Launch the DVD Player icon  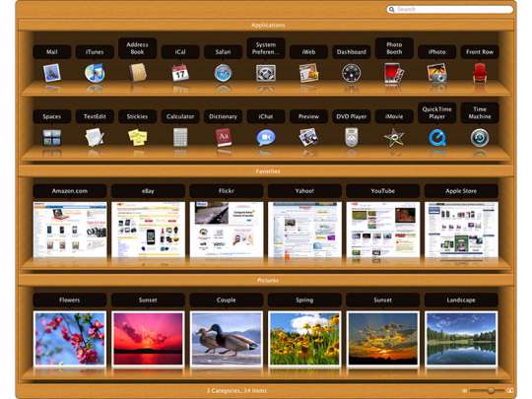(x=351, y=137)
